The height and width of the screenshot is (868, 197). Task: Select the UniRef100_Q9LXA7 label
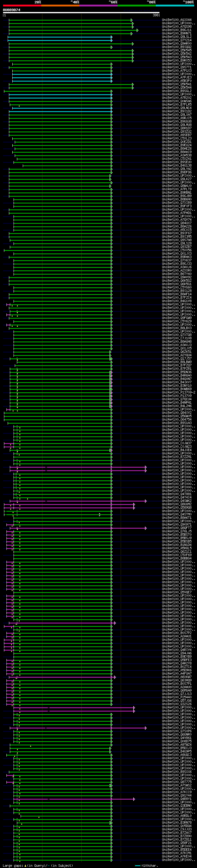[x=176, y=115]
